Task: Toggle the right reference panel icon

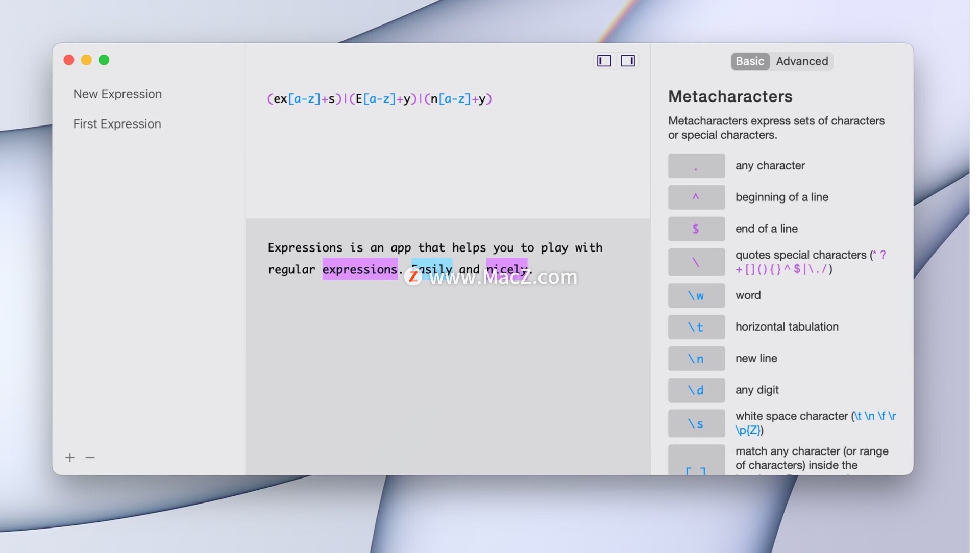Action: pyautogui.click(x=627, y=61)
